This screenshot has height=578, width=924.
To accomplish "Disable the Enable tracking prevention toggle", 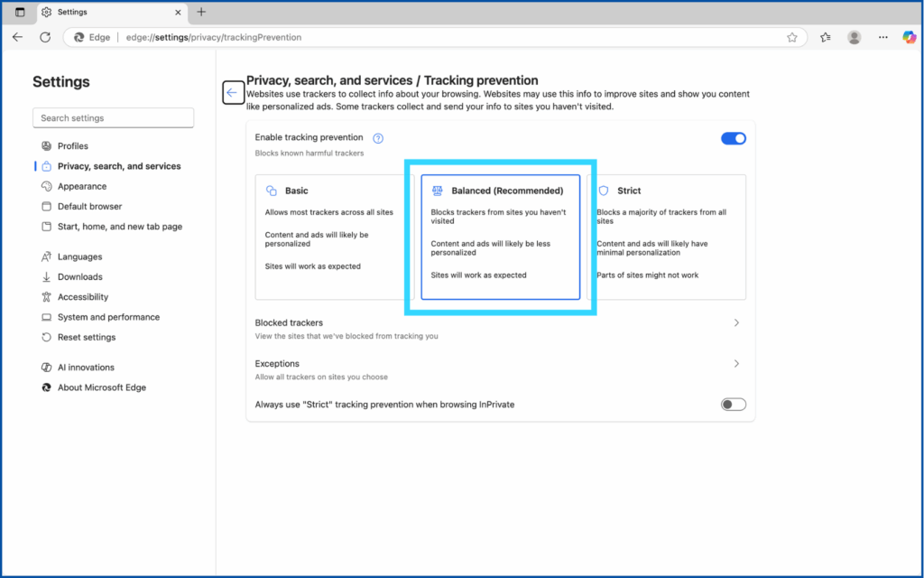I will pos(733,138).
